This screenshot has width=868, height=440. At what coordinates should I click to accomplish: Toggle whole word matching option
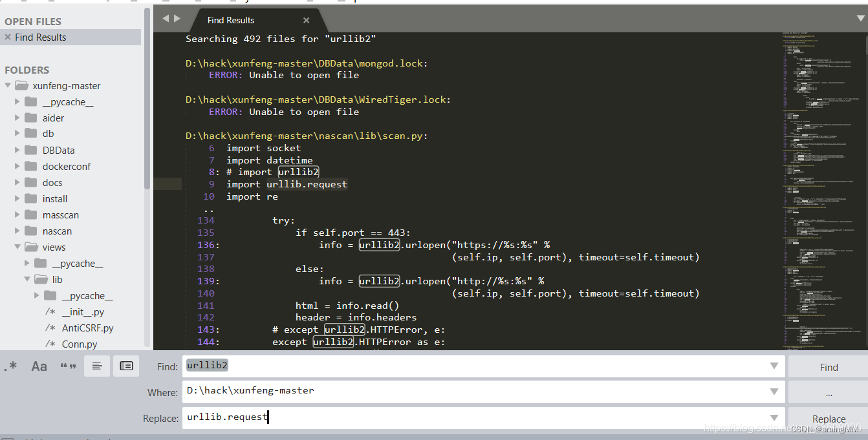(x=68, y=366)
